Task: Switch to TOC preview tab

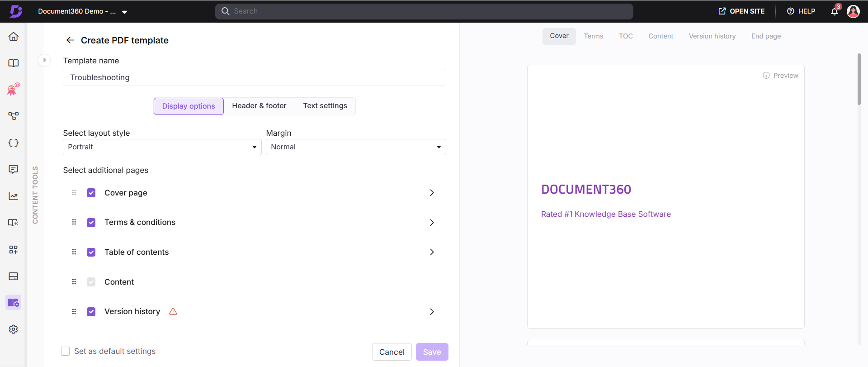Action: coord(626,36)
